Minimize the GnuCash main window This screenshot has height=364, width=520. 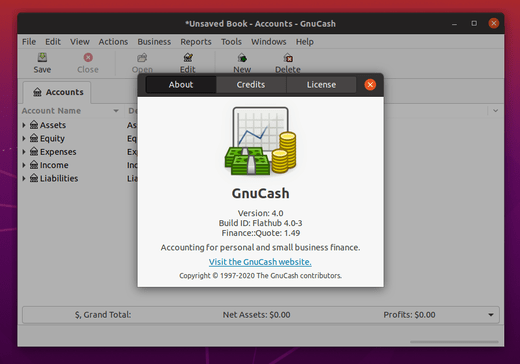point(454,24)
